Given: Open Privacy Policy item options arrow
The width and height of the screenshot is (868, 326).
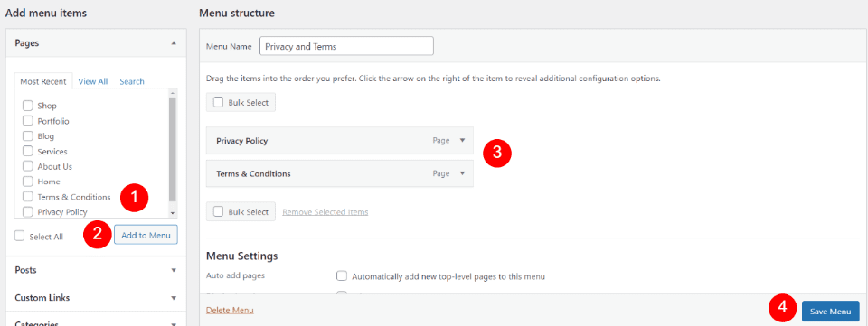Looking at the screenshot, I should point(463,140).
